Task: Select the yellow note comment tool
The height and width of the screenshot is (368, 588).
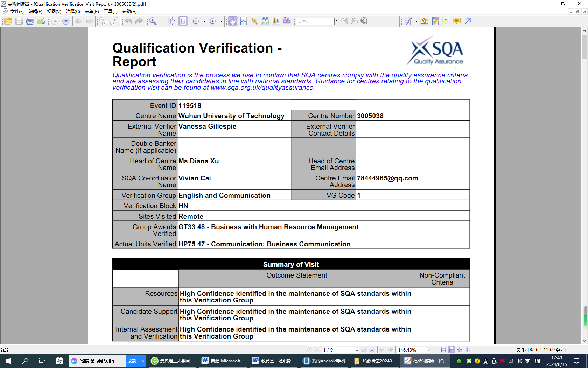Action: tap(457, 21)
